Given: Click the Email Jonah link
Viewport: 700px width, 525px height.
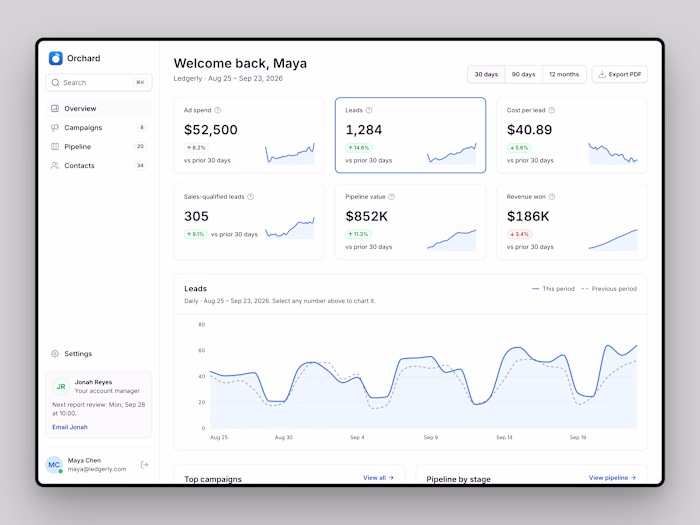Looking at the screenshot, I should (70, 427).
